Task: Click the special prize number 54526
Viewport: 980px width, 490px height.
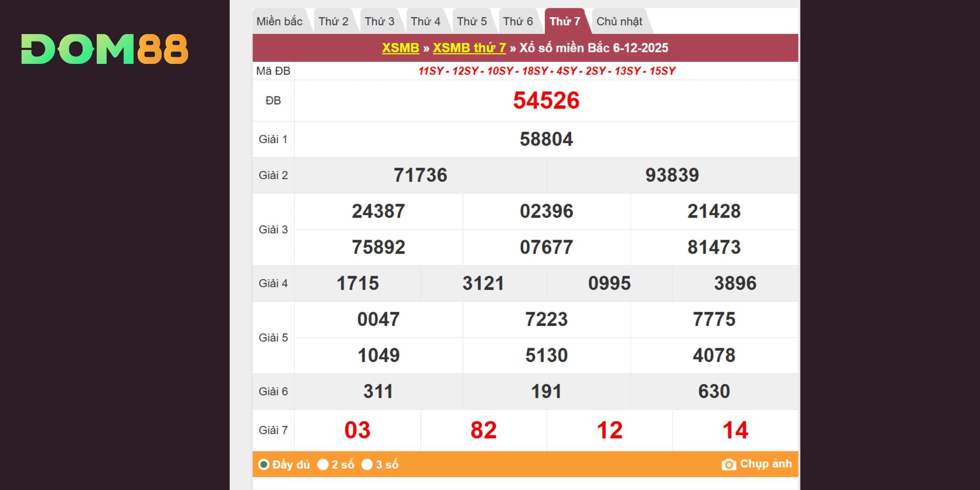Action: [x=546, y=100]
